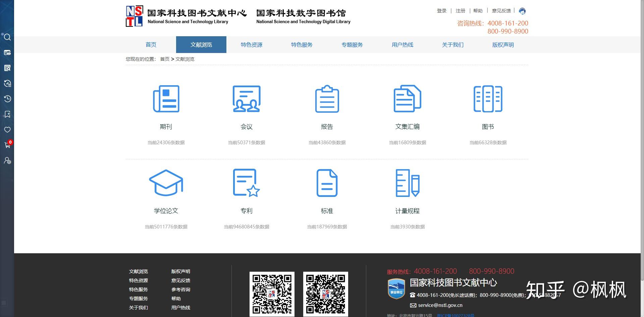The image size is (644, 317).
Task: Click the service@nstl.gov.cn email address
Action: pyautogui.click(x=440, y=305)
